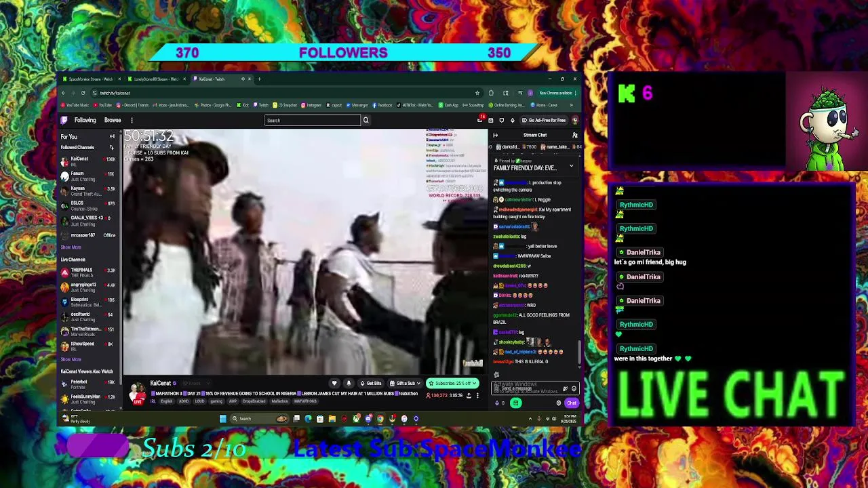
Task: Open dexiftwrld live channel
Action: (88, 317)
